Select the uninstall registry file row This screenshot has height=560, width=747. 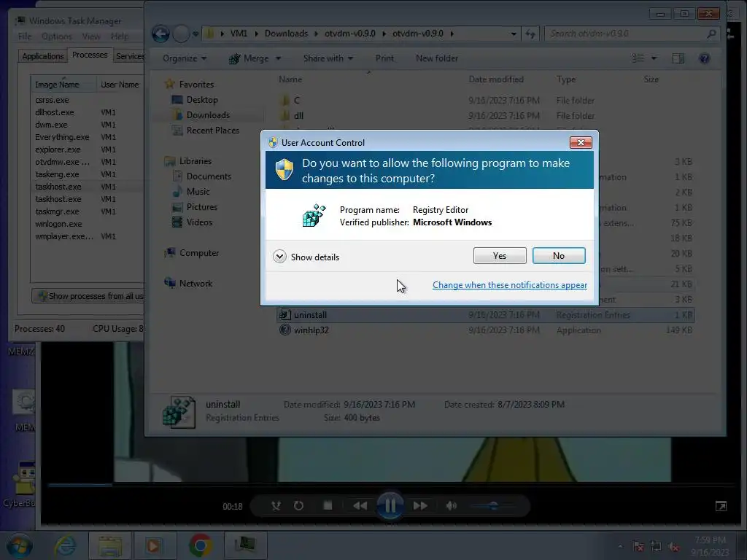coord(485,315)
